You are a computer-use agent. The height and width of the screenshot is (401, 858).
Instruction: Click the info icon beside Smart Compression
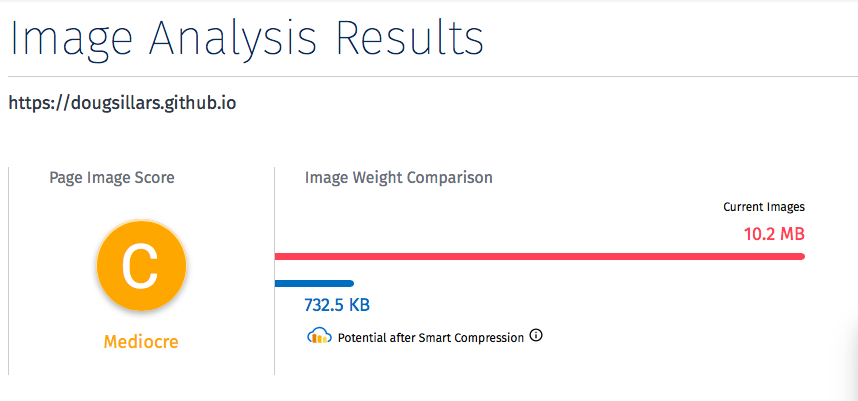536,336
